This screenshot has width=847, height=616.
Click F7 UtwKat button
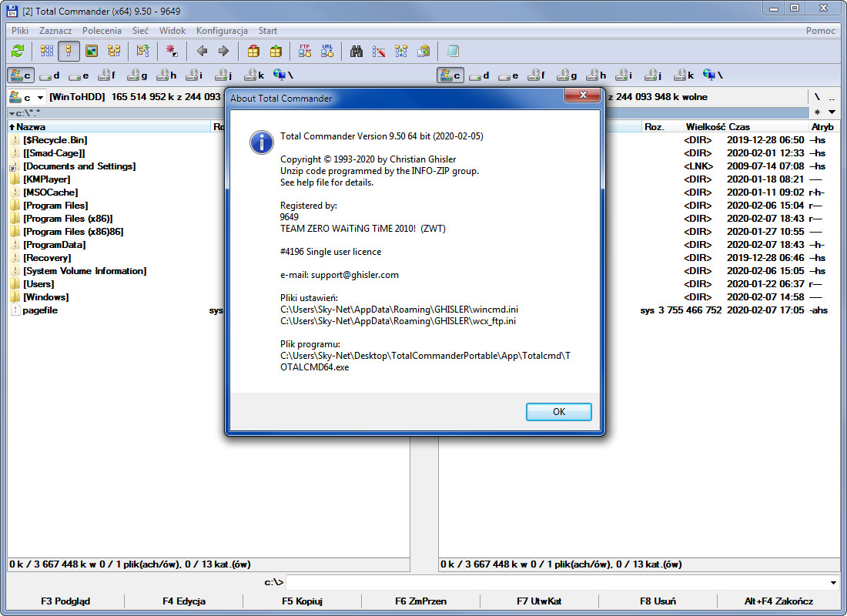click(539, 601)
